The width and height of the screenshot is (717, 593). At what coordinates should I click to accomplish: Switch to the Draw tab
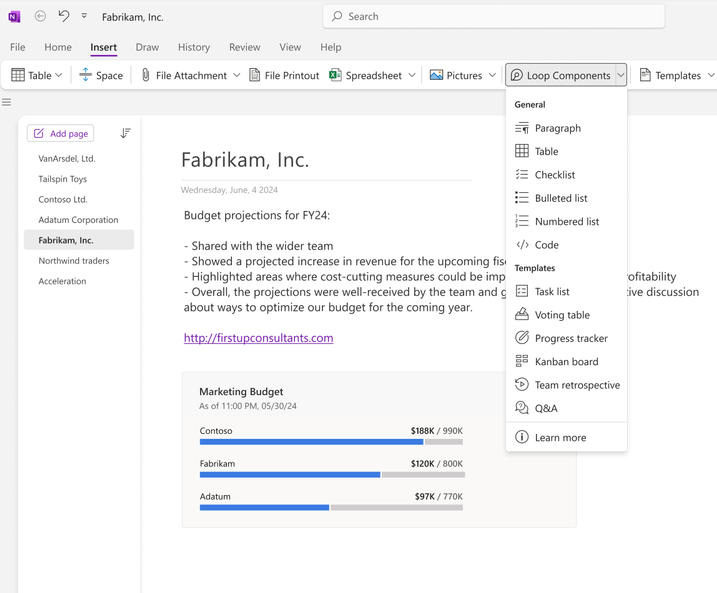[147, 47]
